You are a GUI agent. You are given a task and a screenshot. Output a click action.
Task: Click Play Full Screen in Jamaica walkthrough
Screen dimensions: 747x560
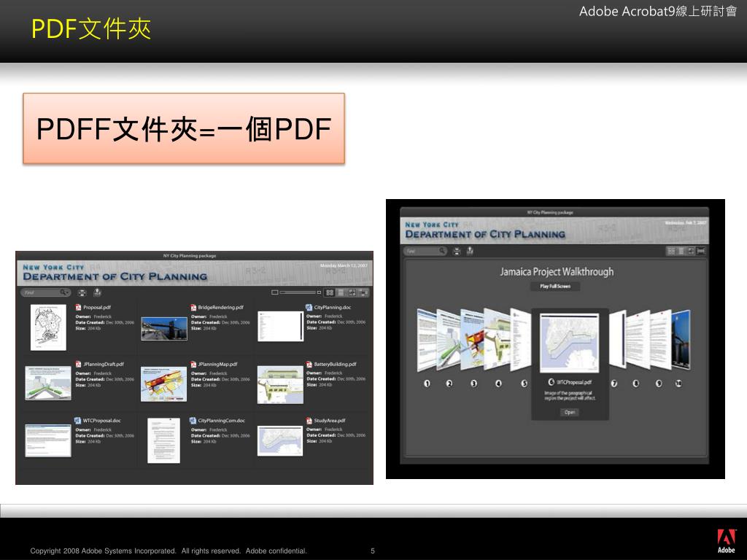pyautogui.click(x=555, y=286)
